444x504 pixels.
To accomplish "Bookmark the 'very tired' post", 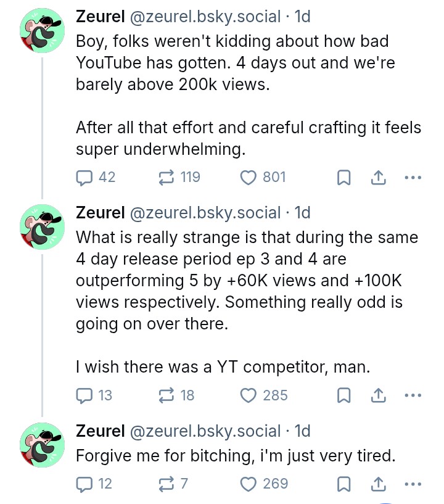I will pos(344,485).
